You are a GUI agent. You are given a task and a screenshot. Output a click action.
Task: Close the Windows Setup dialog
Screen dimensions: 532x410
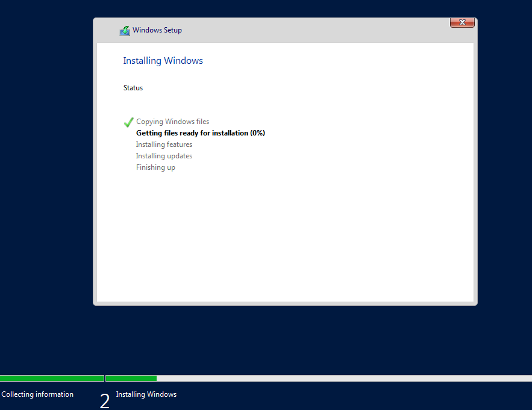(462, 22)
